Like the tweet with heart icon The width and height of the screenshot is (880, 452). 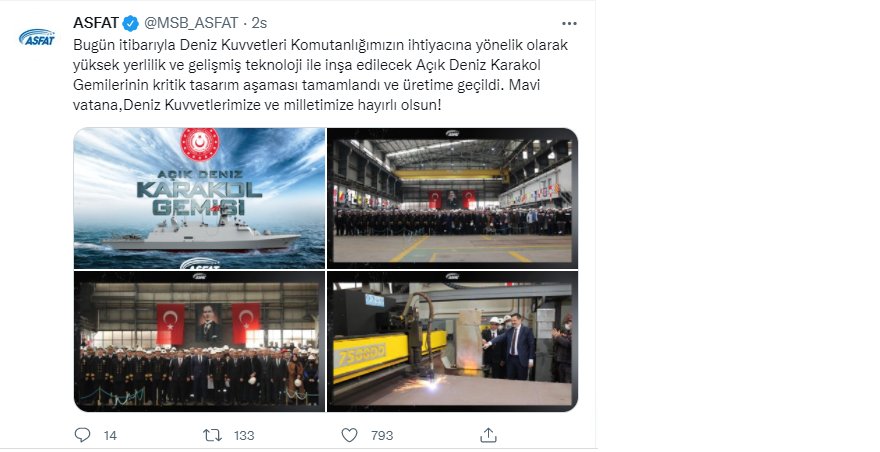click(350, 435)
